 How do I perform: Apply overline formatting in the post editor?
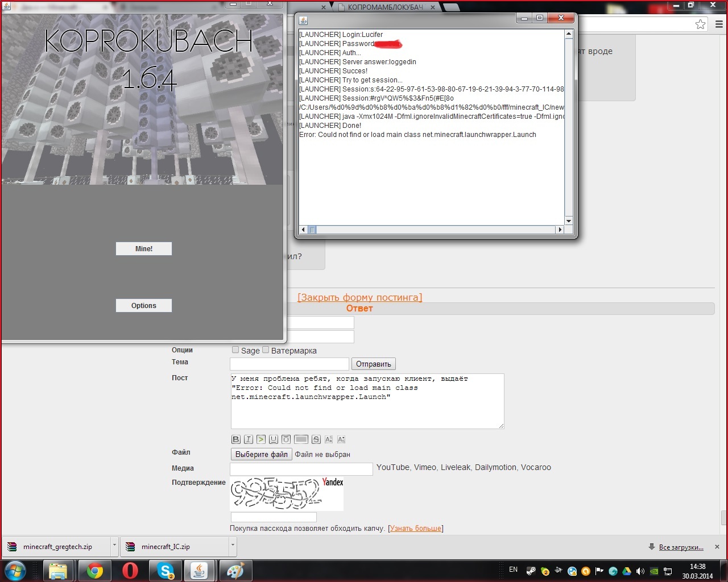[286, 439]
